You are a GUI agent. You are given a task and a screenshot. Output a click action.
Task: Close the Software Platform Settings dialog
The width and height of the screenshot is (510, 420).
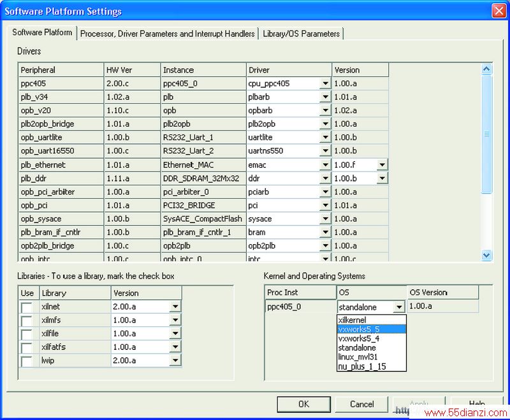[499, 11]
